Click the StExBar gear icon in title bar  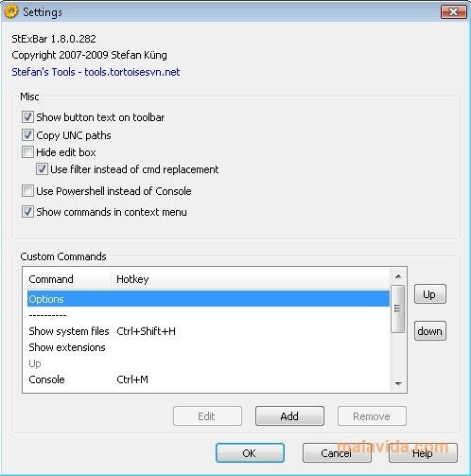tap(10, 12)
